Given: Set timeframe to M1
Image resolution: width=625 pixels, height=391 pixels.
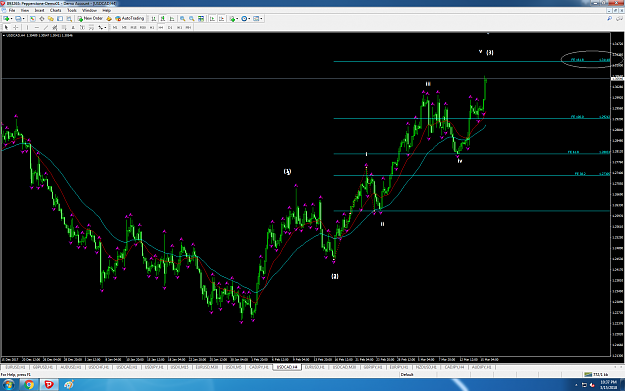Looking at the screenshot, I should coord(115,28).
